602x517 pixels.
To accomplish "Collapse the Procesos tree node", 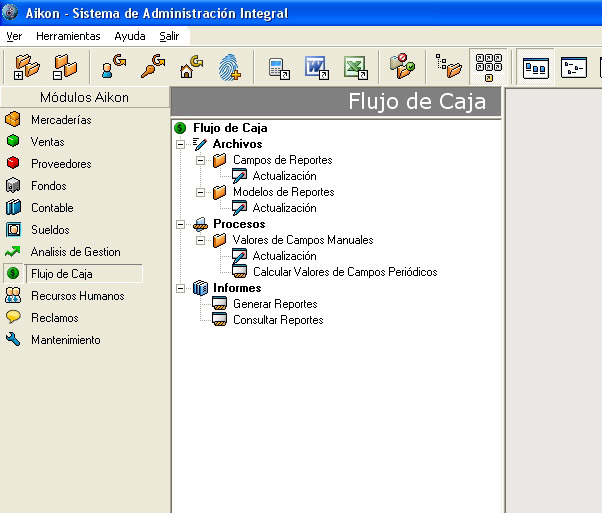I will pyautogui.click(x=180, y=224).
